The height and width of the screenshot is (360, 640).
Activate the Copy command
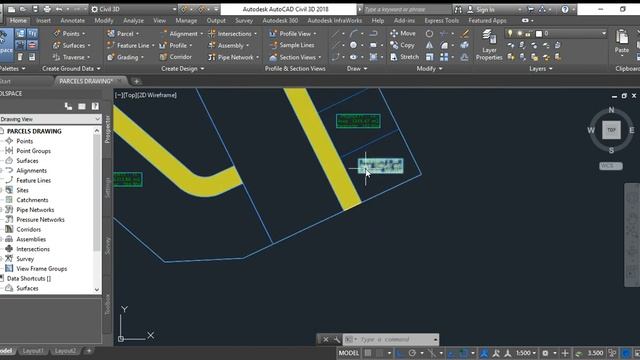402,45
